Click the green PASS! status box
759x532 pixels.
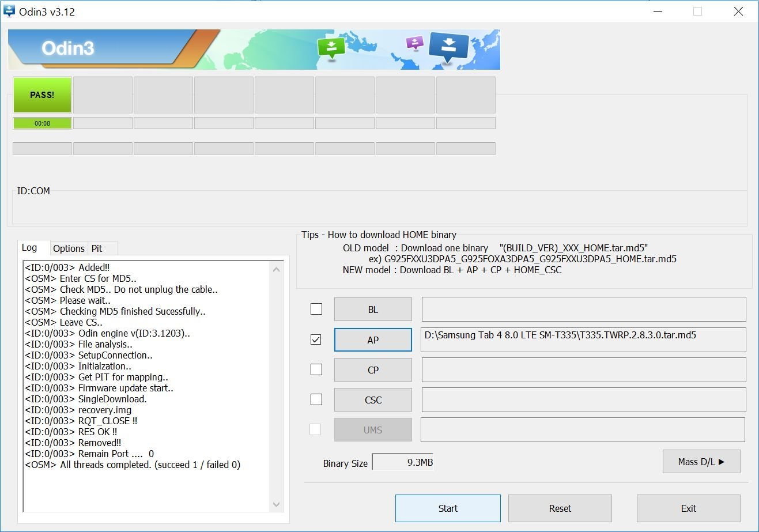42,95
